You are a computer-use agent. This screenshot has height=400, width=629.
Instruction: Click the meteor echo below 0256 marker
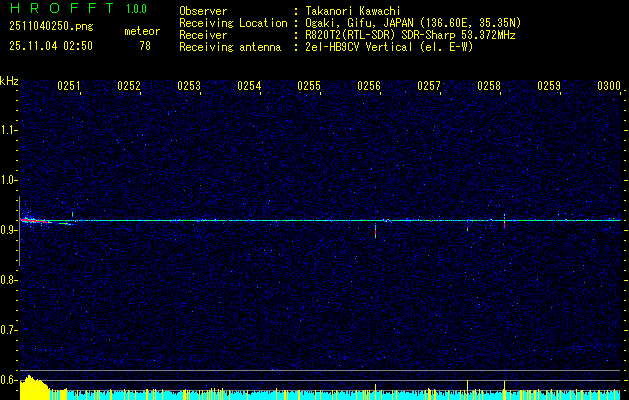click(x=375, y=230)
